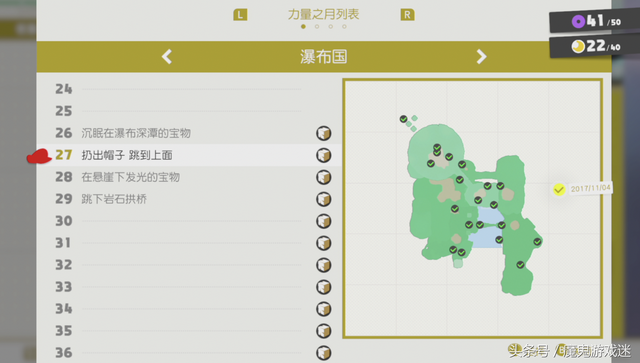
Task: Click the yellow checkmark date marker
Action: click(x=559, y=189)
